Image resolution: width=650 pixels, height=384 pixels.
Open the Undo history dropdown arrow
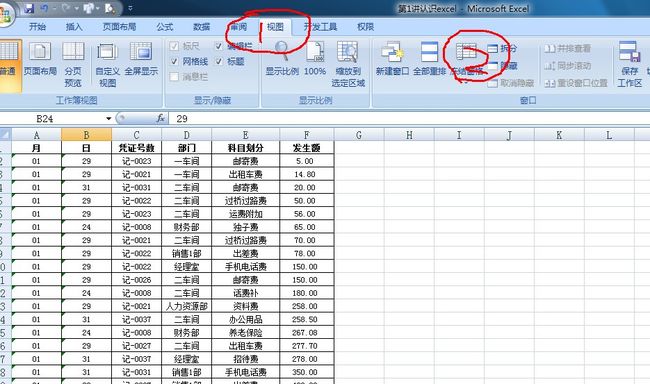pyautogui.click(x=54, y=8)
